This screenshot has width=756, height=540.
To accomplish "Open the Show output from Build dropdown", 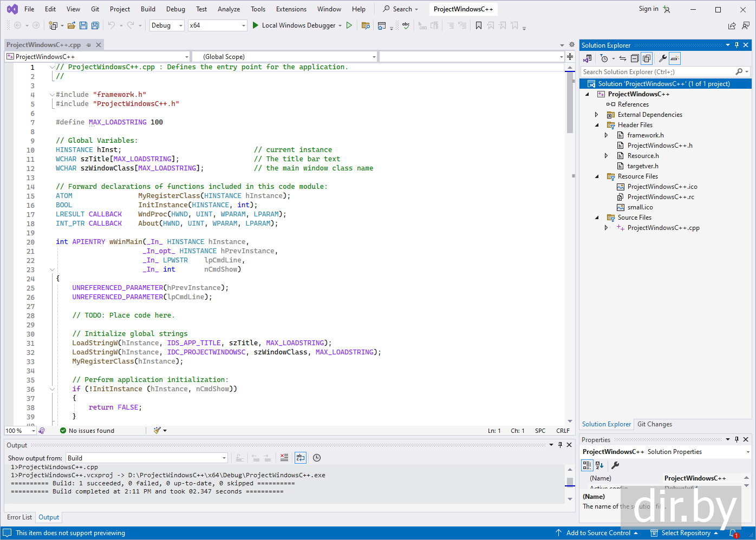I will pos(147,458).
